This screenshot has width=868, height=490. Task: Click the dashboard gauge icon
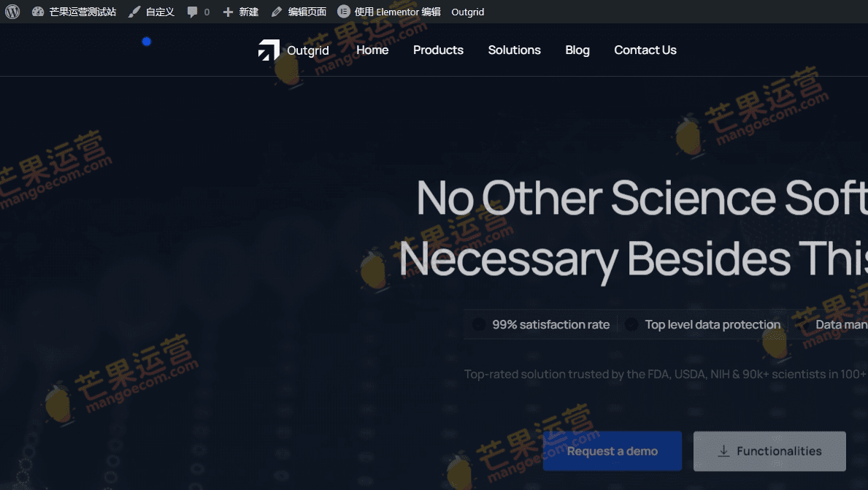point(38,12)
